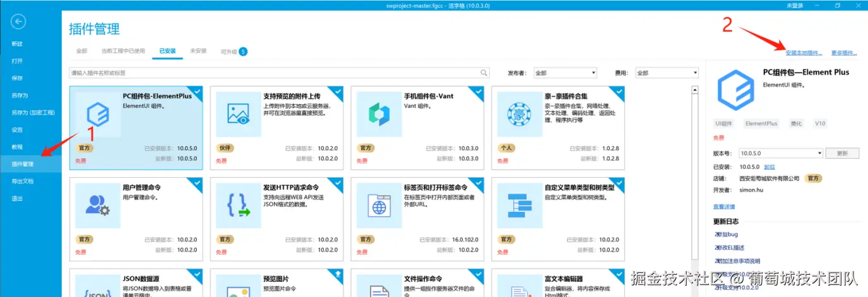868x297 pixels.
Task: Click the 用户管理命令 title text
Action: (141, 187)
